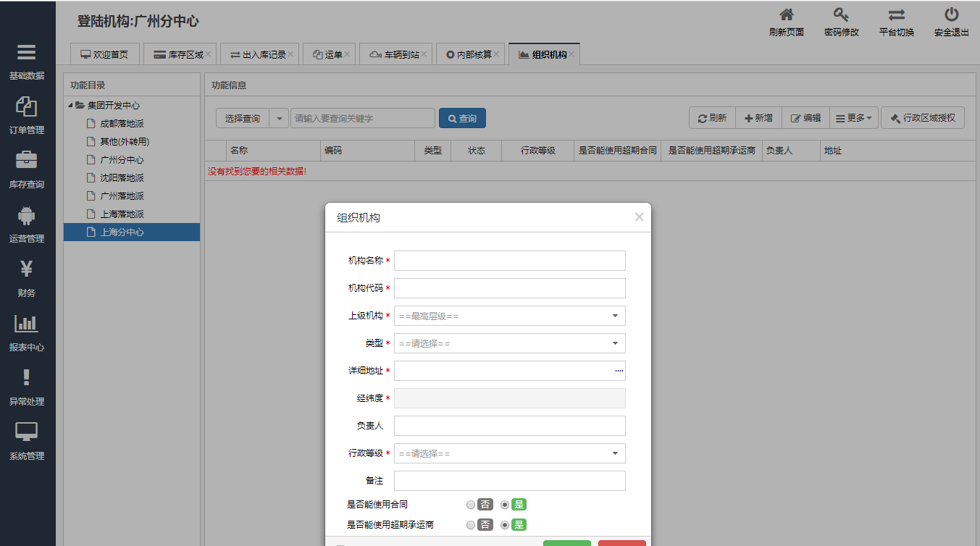Click the 机构名称 input field

click(x=509, y=261)
